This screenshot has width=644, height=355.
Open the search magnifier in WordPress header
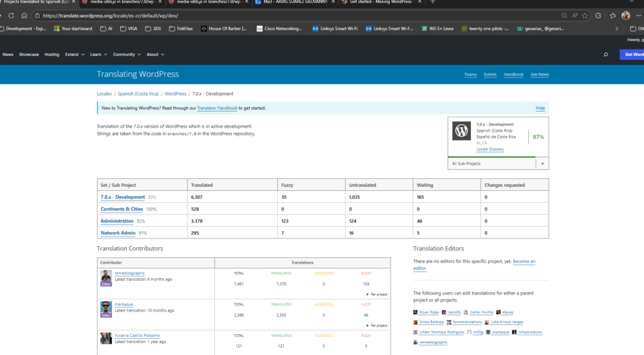pyautogui.click(x=606, y=55)
